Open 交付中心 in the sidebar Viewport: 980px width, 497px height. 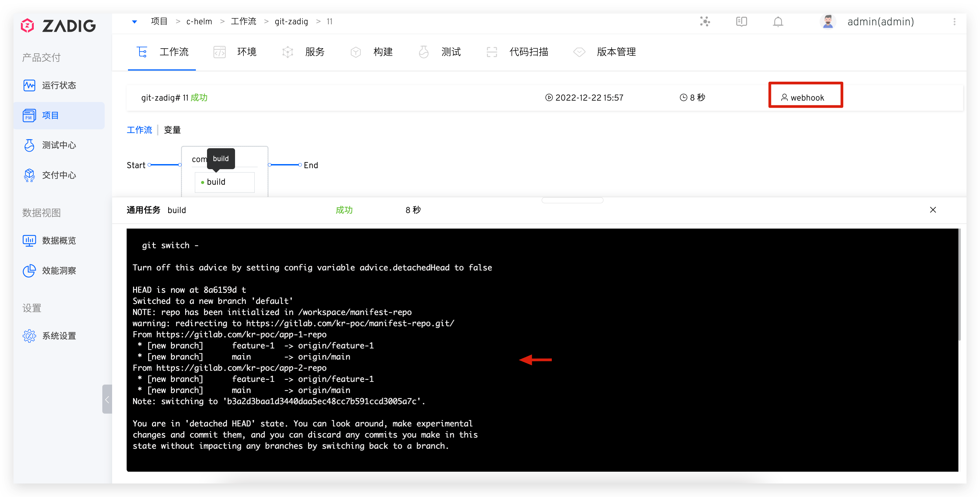pos(58,175)
